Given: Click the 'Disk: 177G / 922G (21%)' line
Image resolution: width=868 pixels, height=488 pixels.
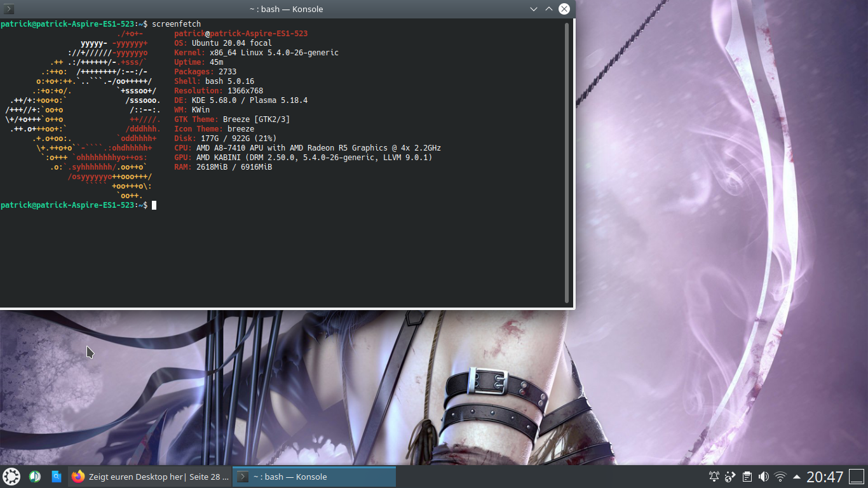Looking at the screenshot, I should [x=225, y=139].
